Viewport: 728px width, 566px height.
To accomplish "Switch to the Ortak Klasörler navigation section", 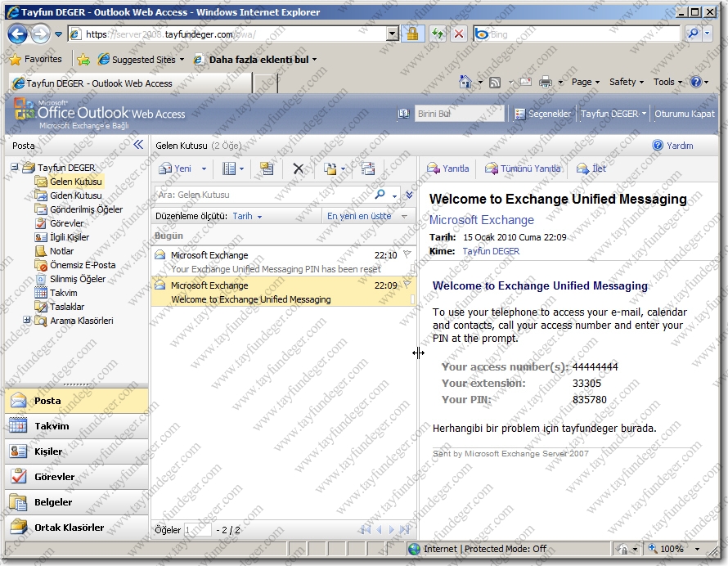I will 77,528.
